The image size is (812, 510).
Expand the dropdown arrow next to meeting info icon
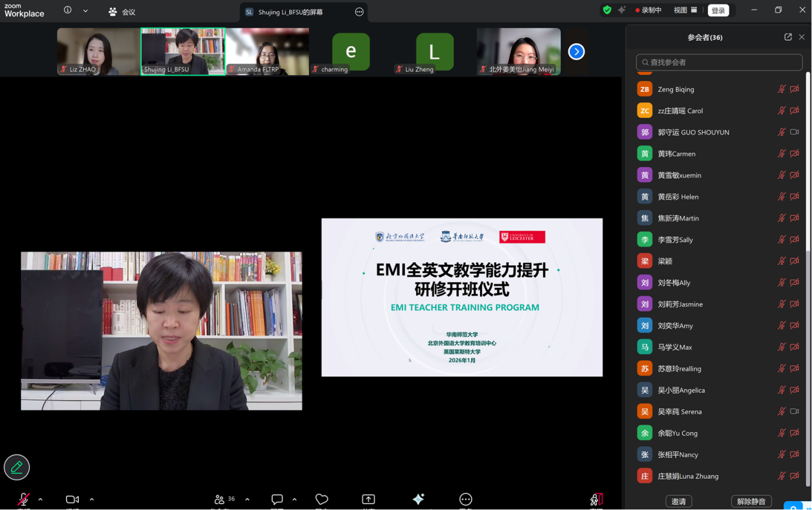point(85,11)
